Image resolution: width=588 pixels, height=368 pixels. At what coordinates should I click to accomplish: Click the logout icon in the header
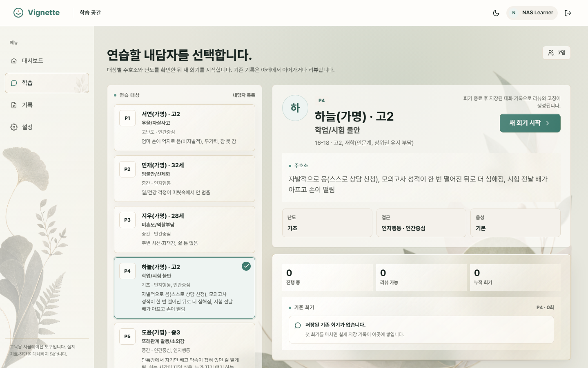pyautogui.click(x=568, y=13)
